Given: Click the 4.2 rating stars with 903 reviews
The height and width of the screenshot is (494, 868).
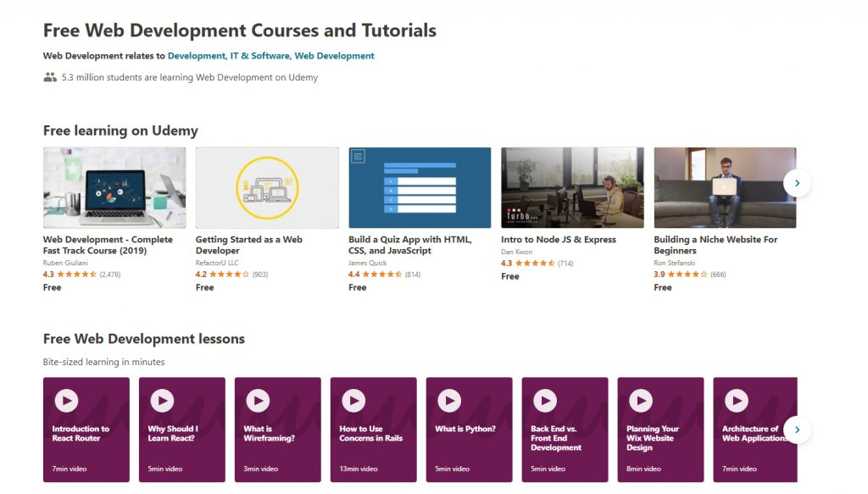Looking at the screenshot, I should (229, 275).
